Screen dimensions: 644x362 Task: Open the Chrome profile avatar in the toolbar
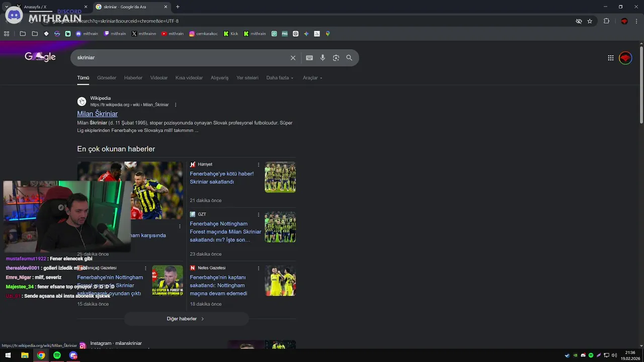click(624, 21)
